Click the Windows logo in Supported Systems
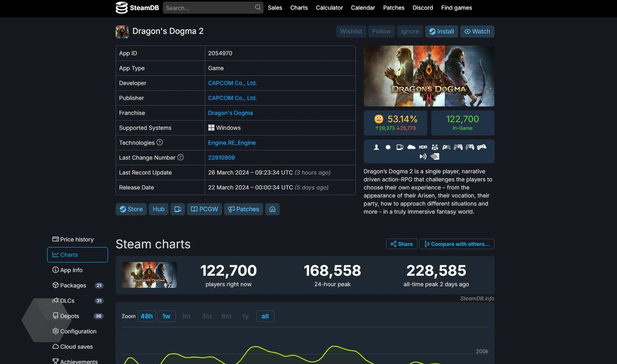The width and height of the screenshot is (617, 364). [211, 128]
